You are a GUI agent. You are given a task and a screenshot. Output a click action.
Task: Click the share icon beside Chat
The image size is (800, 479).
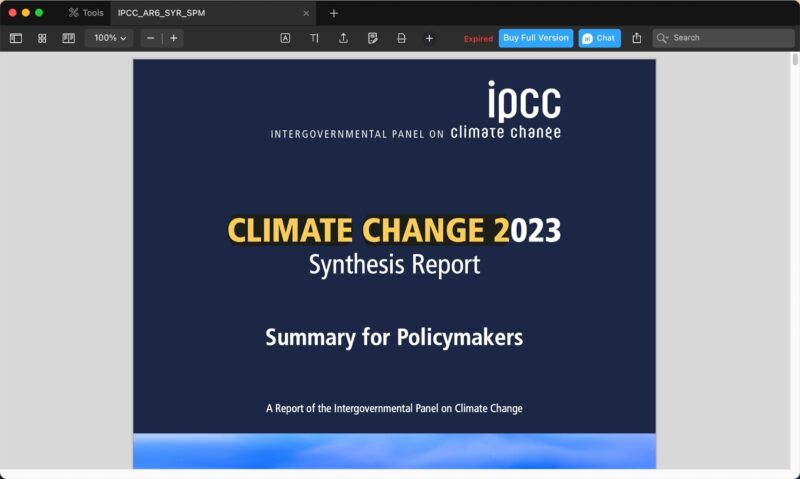[637, 38]
